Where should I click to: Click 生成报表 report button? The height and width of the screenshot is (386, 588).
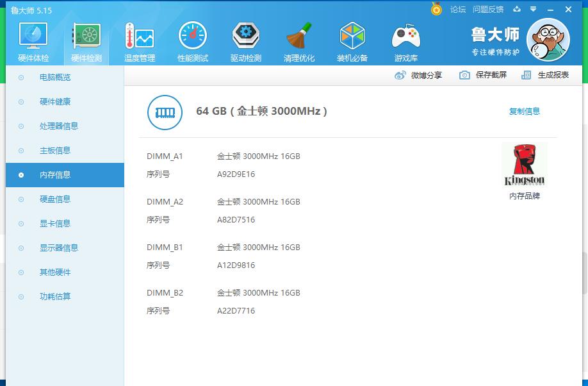point(545,75)
